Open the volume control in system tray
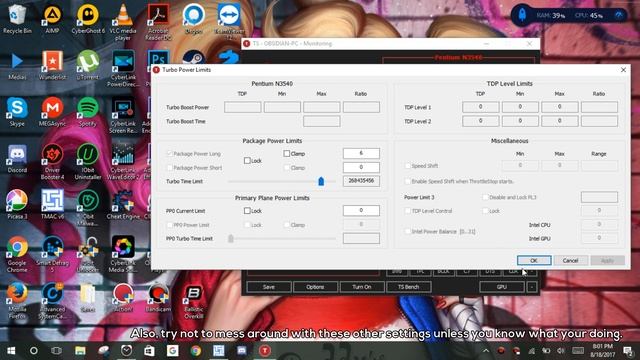Image resolution: width=640 pixels, height=360 pixels. pos(561,351)
